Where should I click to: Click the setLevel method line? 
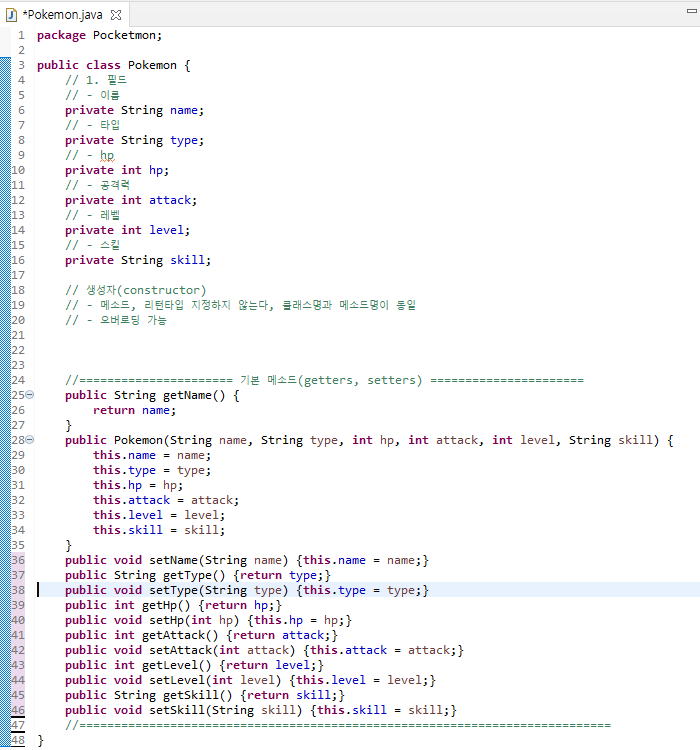[250, 680]
